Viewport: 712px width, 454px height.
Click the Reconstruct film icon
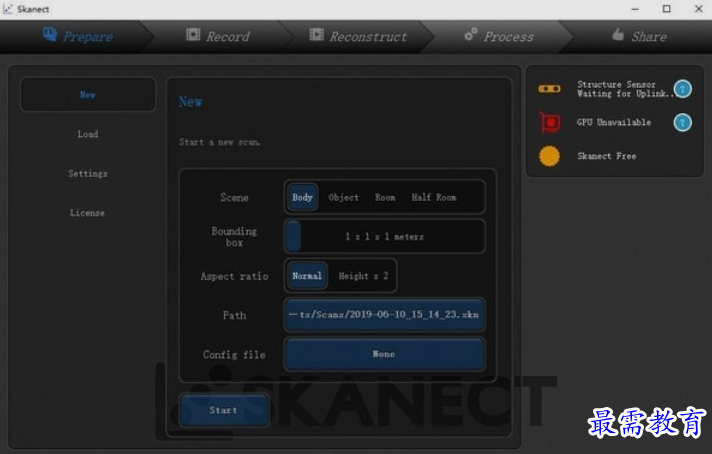click(x=316, y=35)
